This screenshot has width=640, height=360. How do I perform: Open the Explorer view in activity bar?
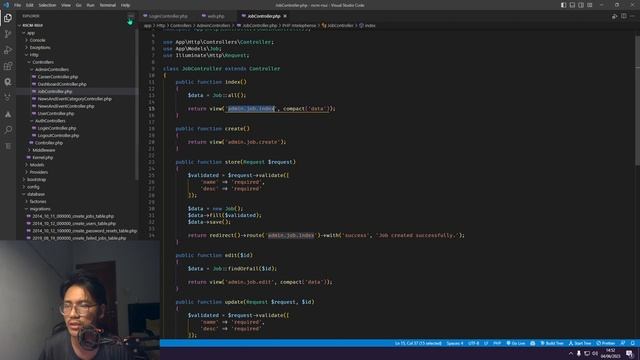[8, 18]
